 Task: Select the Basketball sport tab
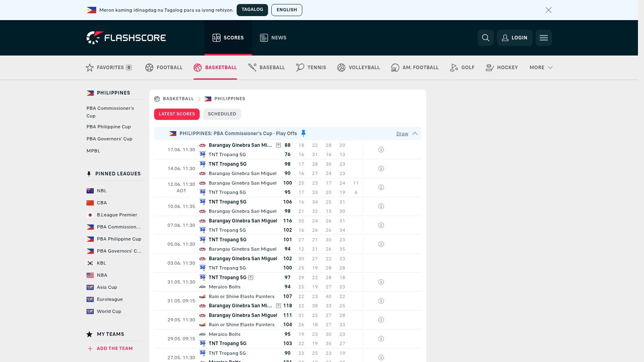coord(215,68)
